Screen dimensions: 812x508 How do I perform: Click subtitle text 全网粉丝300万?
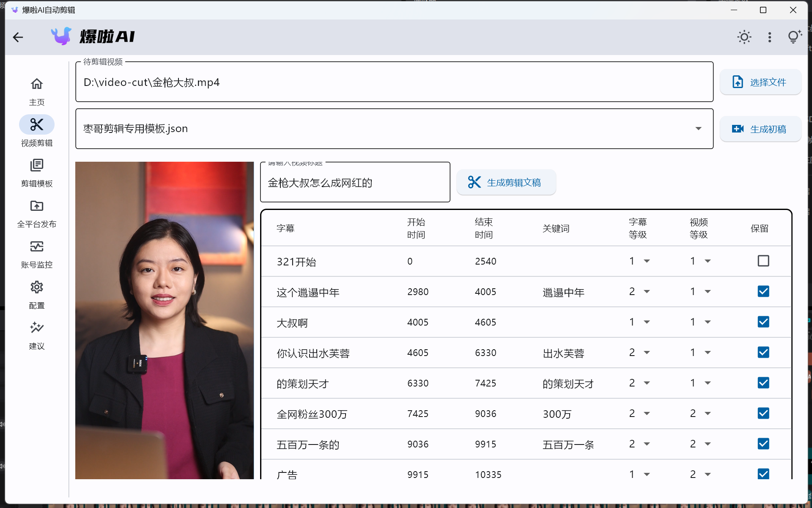(x=312, y=414)
